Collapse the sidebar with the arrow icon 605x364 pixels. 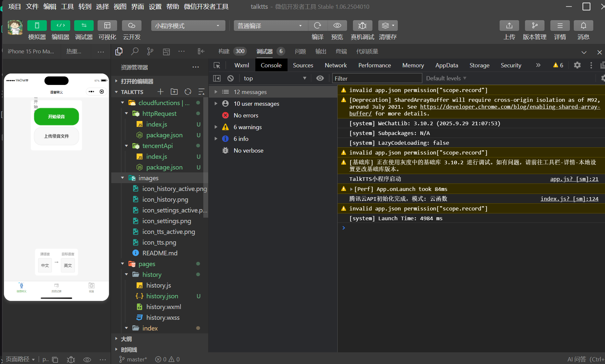(201, 51)
